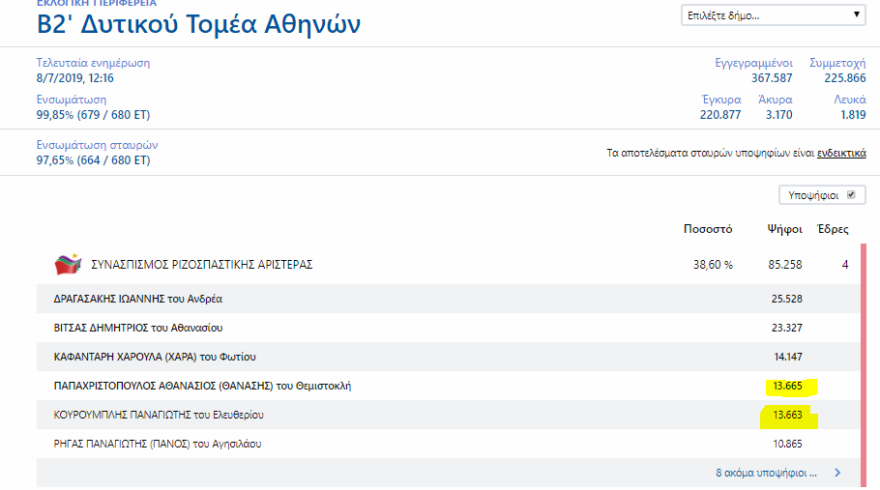Click the ΣΥΝΑΣΠΙΣΜΟΣ ΡΙΖΟΣΠΑΣΤΙΚΗΣ ΑΡΙΣΤΕΡΑΣ party name
The image size is (880, 490).
[202, 265]
